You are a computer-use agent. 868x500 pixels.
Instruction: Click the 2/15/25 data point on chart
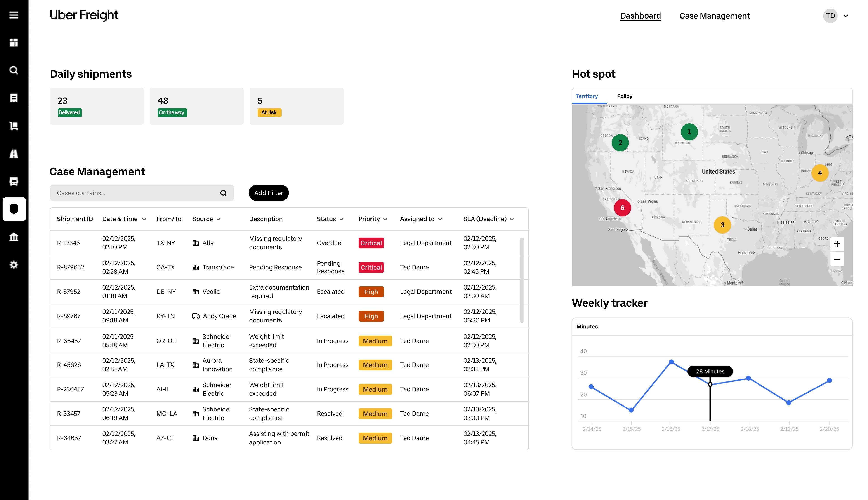[631, 410]
